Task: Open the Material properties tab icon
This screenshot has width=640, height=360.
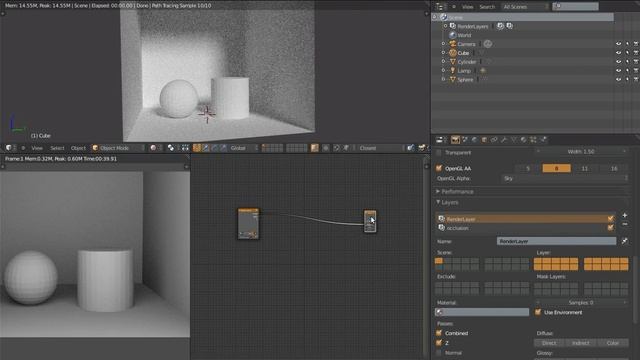Action: (x=523, y=140)
